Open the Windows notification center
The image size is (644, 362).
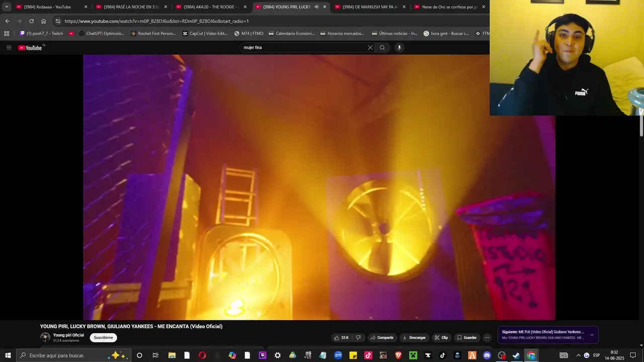633,355
